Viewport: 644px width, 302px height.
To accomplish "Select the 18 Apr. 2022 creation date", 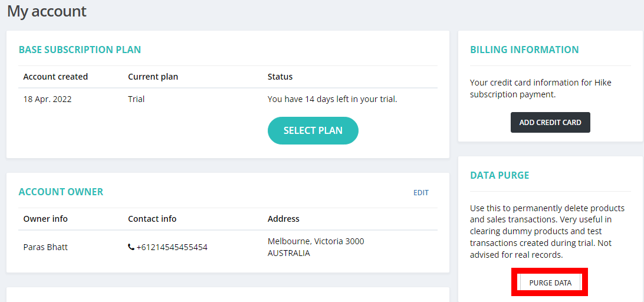I will (47, 100).
